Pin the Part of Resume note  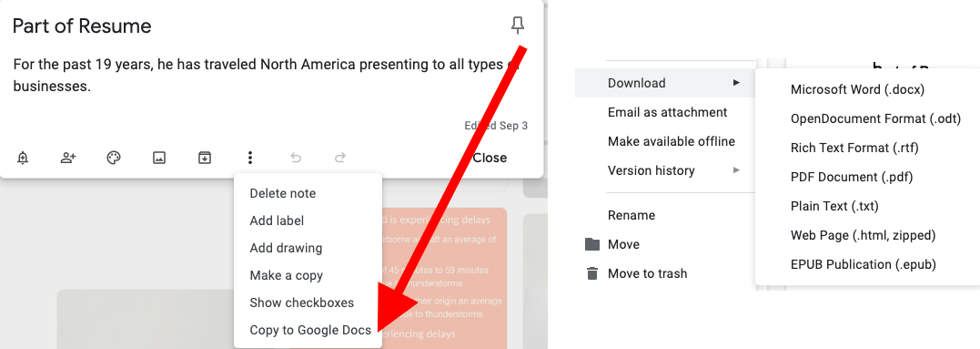tap(518, 25)
